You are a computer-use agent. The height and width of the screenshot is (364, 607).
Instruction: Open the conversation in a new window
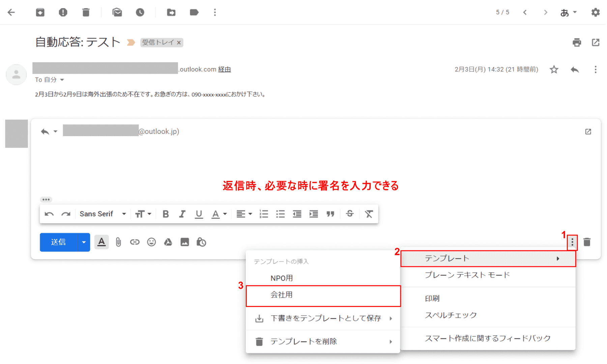click(x=596, y=42)
